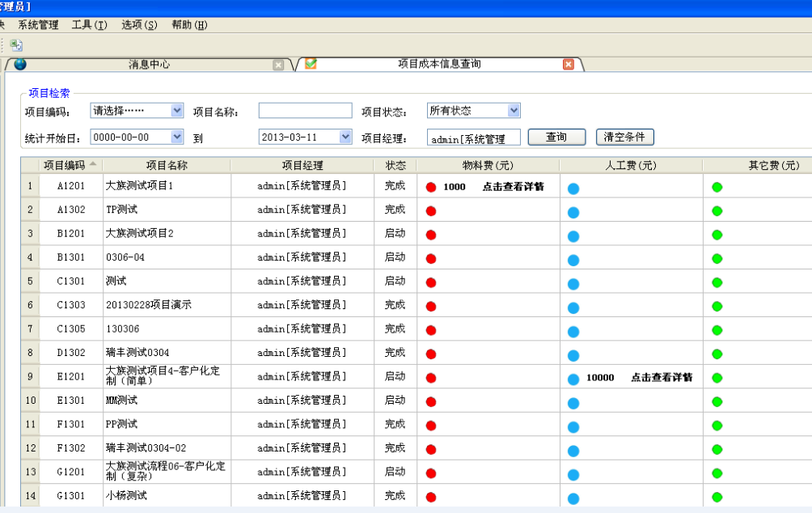This screenshot has height=513, width=812.
Task: Open the 工具(T) menu
Action: [89, 24]
